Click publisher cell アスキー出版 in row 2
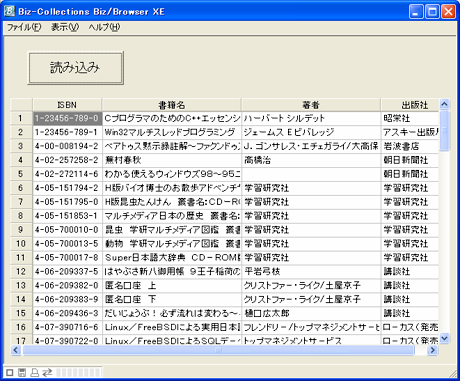 tap(410, 132)
